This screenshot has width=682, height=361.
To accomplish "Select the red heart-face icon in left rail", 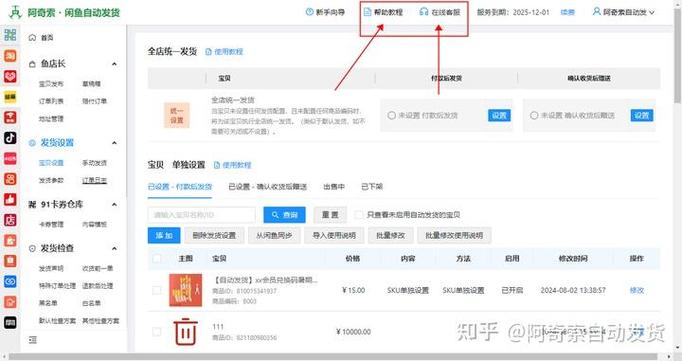I will point(10,77).
